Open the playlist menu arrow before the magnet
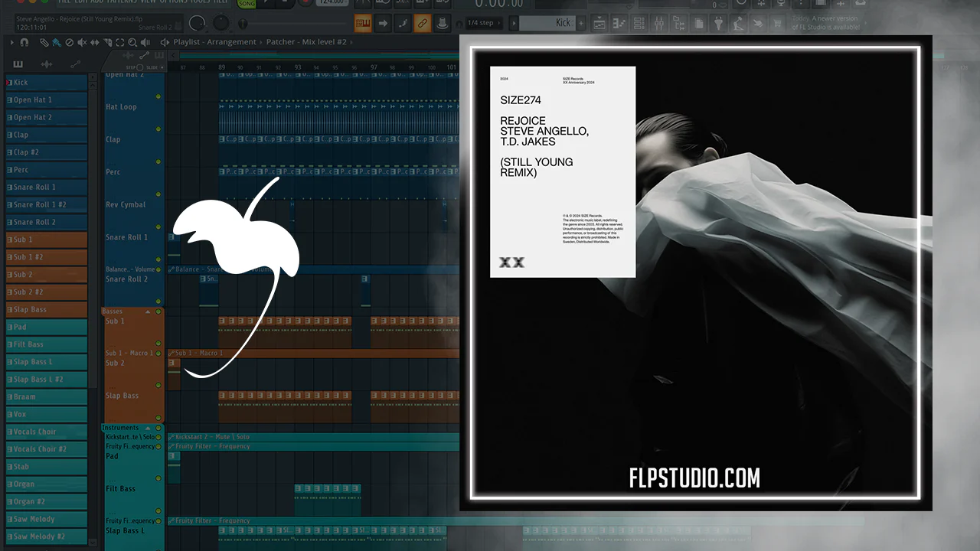This screenshot has width=980, height=551. 14,43
